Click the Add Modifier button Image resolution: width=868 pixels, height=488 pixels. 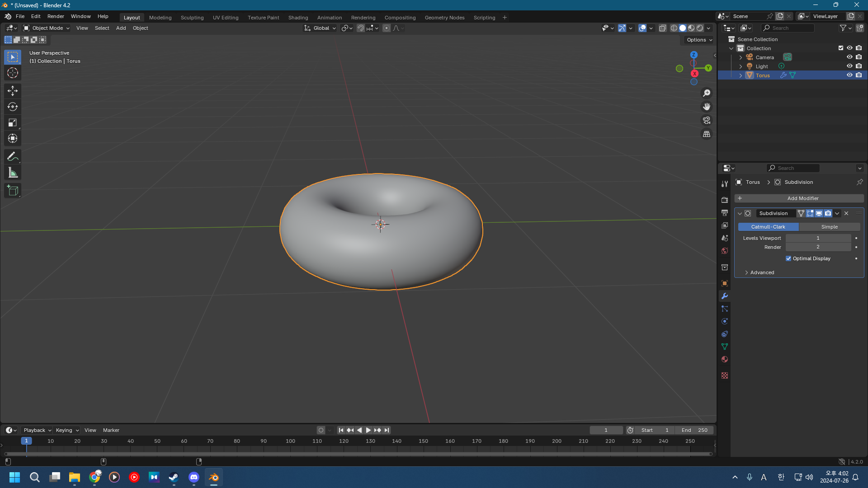(799, 198)
